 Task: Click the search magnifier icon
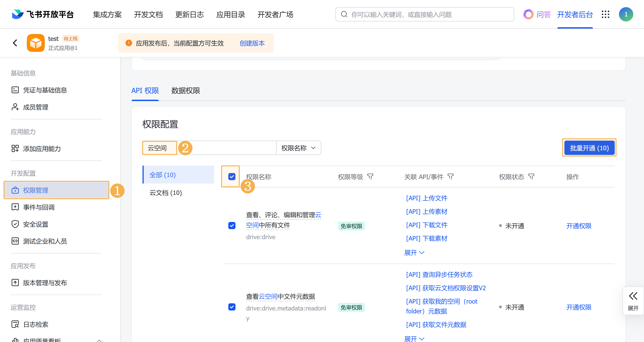344,14
